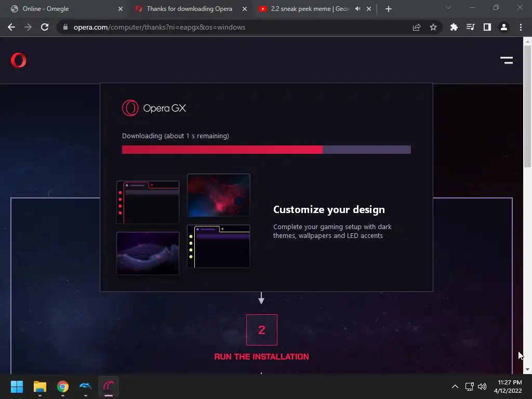Select the red nebula wallpaper thumbnail
532x399 pixels.
click(219, 195)
